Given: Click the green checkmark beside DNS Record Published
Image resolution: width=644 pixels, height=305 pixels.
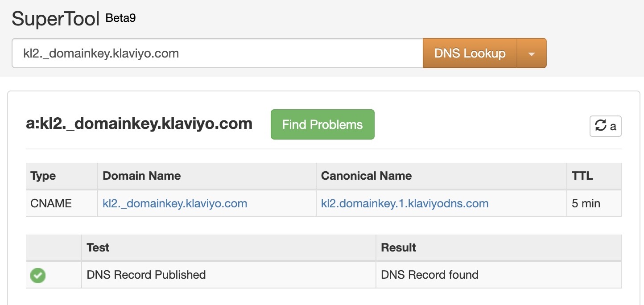Looking at the screenshot, I should (37, 275).
